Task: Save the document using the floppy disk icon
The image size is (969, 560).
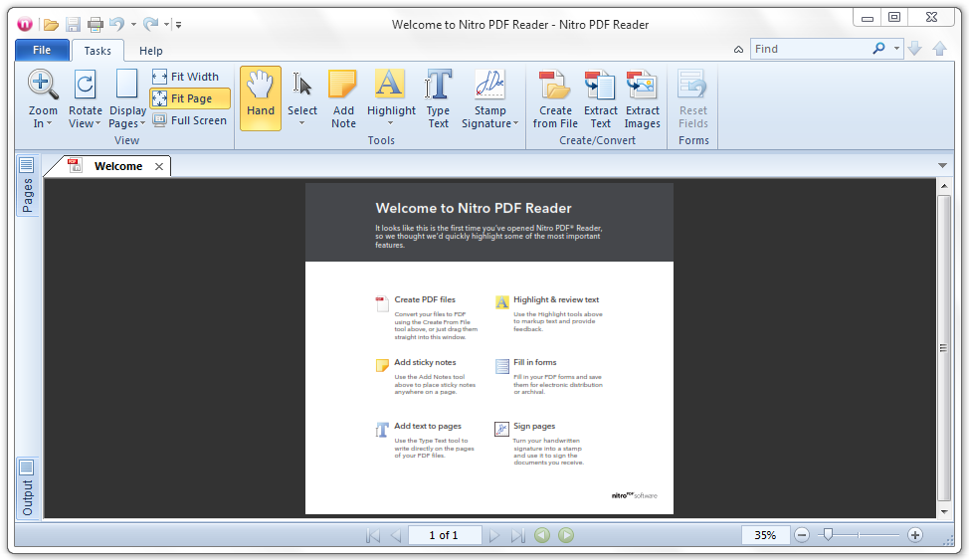Action: (x=73, y=25)
